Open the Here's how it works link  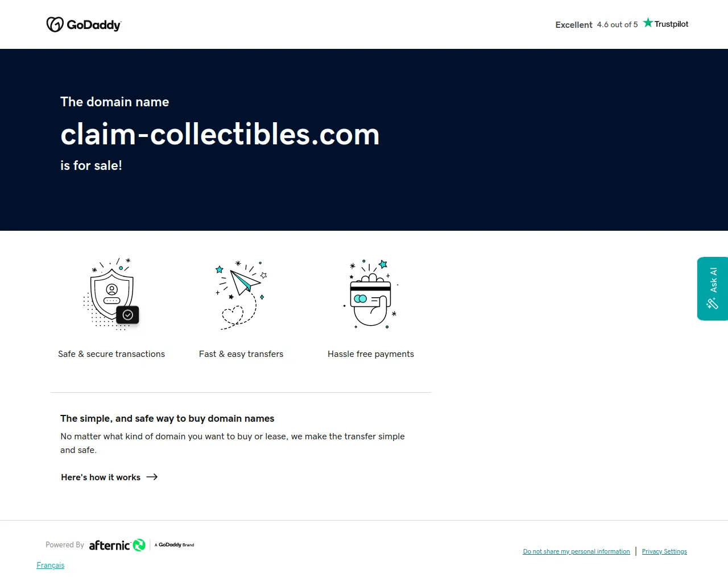click(101, 477)
